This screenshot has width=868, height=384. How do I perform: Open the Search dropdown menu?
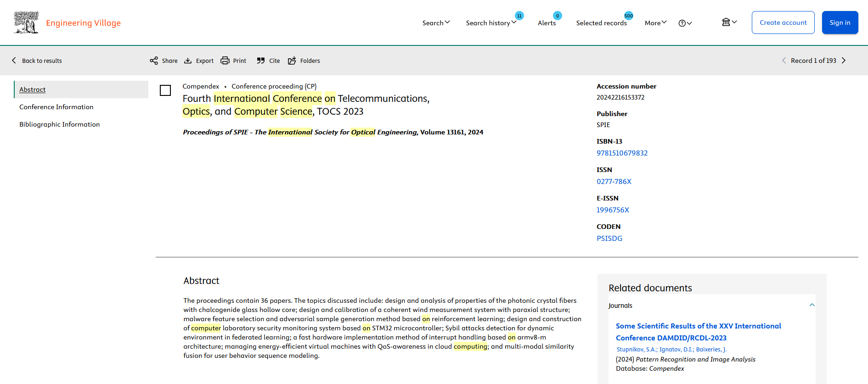(436, 22)
